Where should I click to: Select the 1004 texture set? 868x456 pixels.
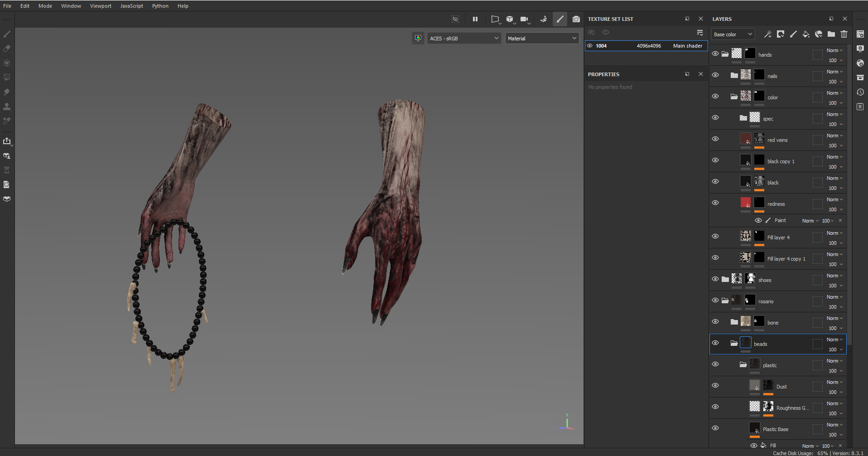pos(601,46)
